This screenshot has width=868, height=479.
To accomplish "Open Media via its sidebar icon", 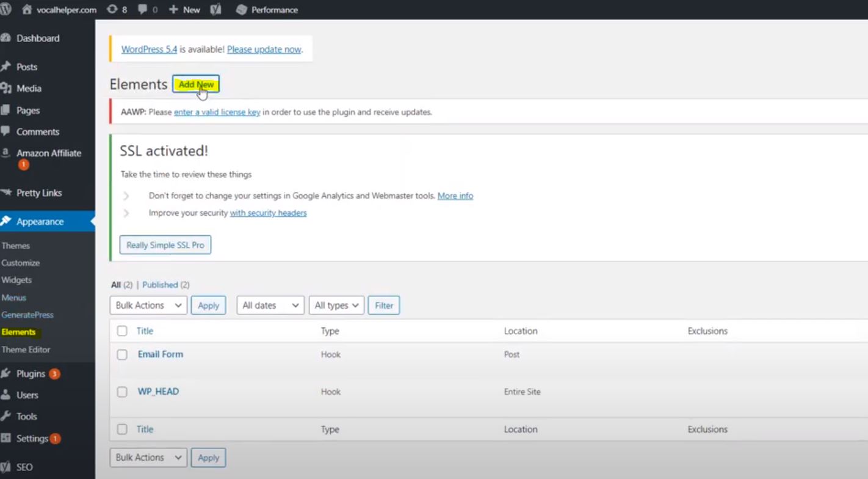I will (x=6, y=88).
